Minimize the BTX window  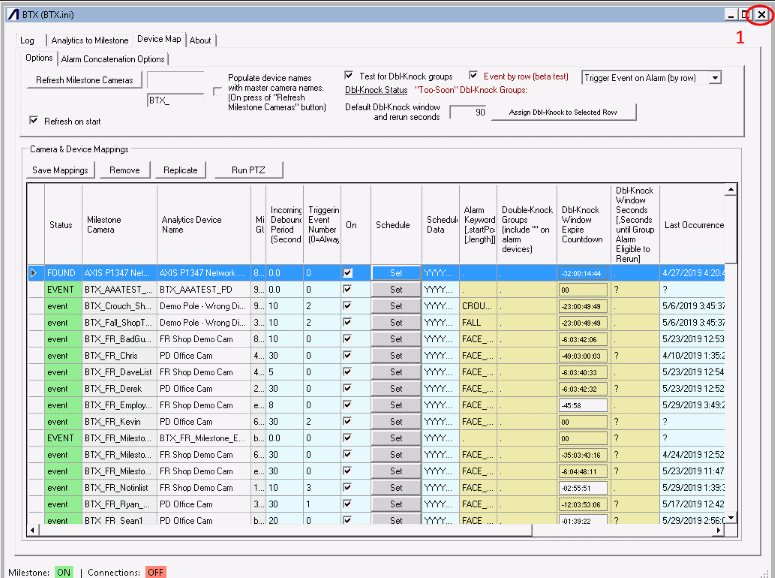(x=731, y=15)
